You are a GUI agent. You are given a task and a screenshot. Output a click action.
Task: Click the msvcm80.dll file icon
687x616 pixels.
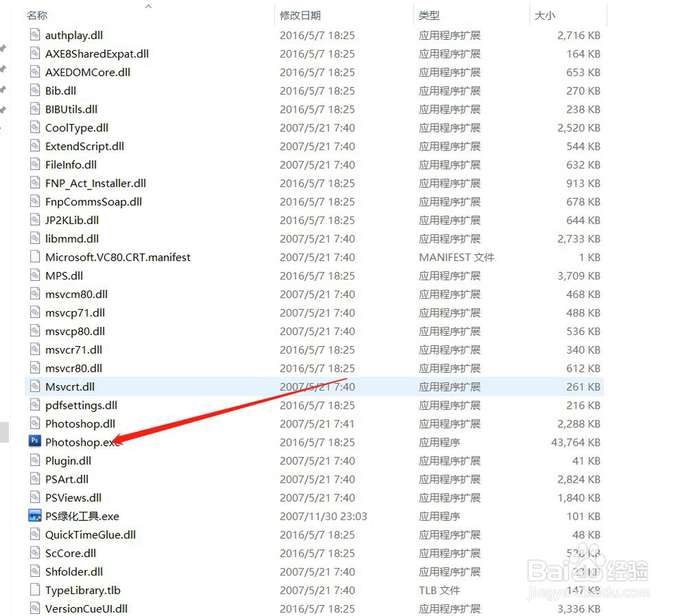coord(35,293)
